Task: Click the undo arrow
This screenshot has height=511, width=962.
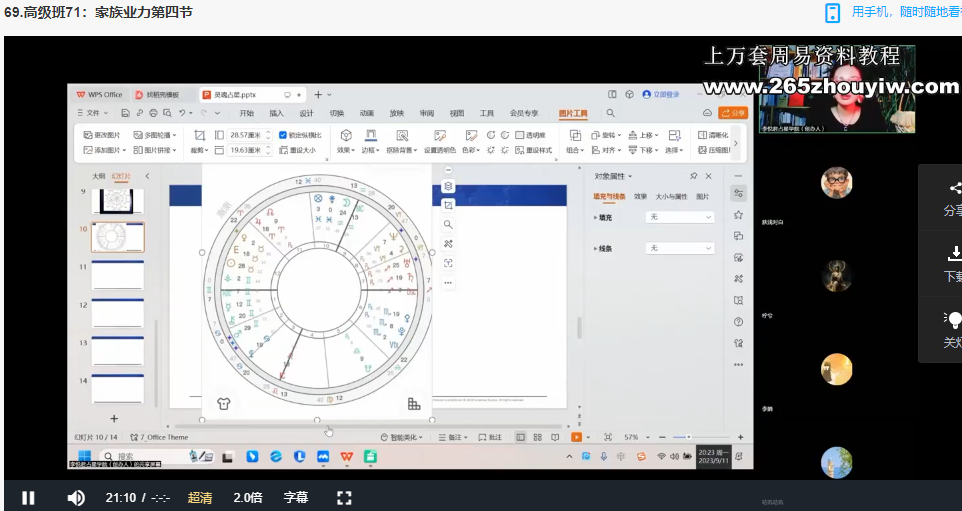Action: (182, 113)
